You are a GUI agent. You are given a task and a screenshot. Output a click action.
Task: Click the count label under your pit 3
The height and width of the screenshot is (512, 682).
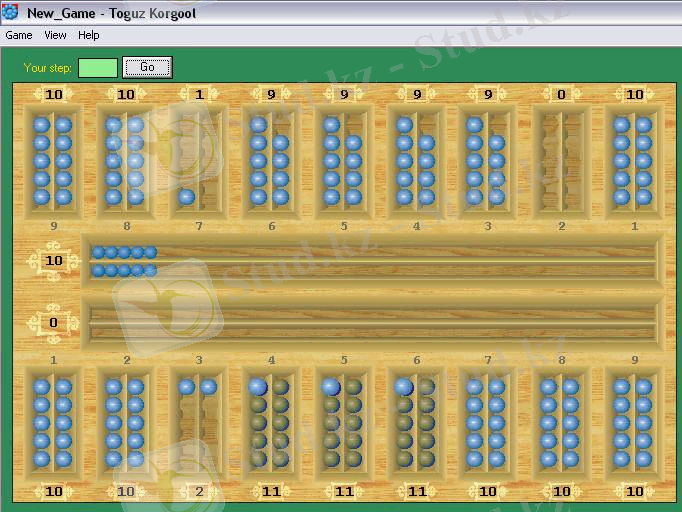(199, 491)
